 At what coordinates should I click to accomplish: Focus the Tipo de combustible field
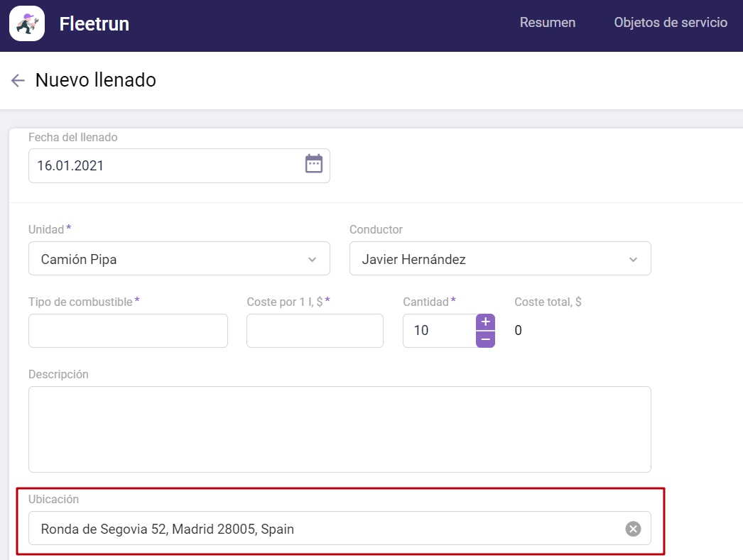[x=128, y=331]
